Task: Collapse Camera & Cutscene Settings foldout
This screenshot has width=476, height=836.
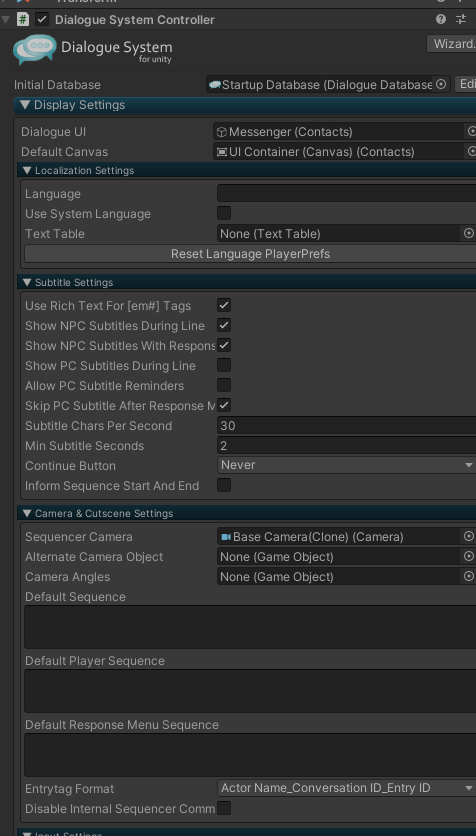Action: tap(27, 513)
